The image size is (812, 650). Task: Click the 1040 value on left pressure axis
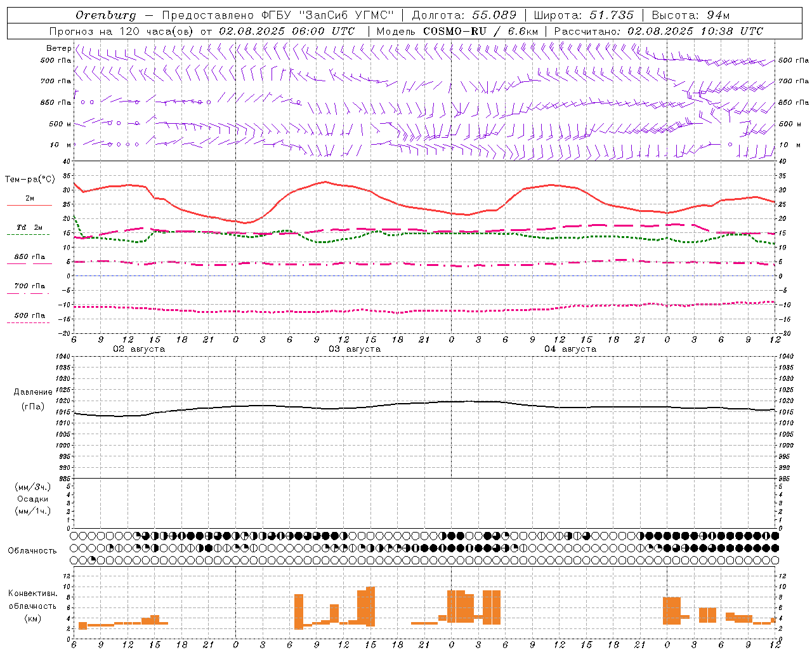[62, 357]
